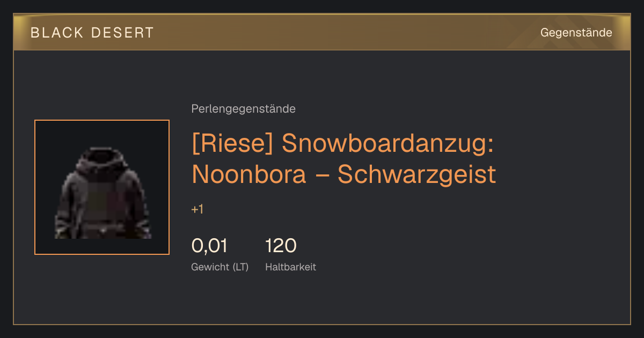This screenshot has width=644, height=338.
Task: Click the Snowboardanzug item title
Action: [x=343, y=159]
